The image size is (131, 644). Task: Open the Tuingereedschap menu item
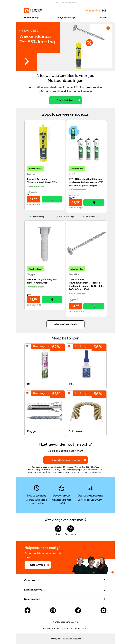tap(65, 18)
